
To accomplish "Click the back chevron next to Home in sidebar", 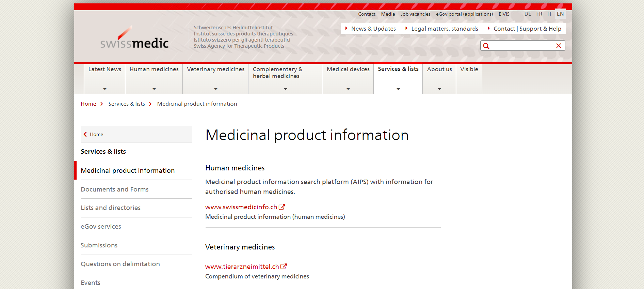I will (x=85, y=134).
